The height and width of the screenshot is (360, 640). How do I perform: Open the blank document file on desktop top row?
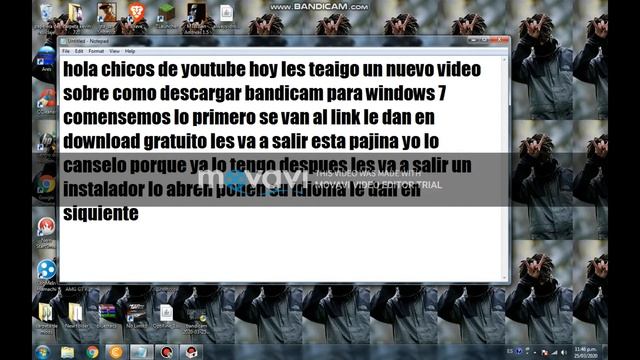pos(226,14)
